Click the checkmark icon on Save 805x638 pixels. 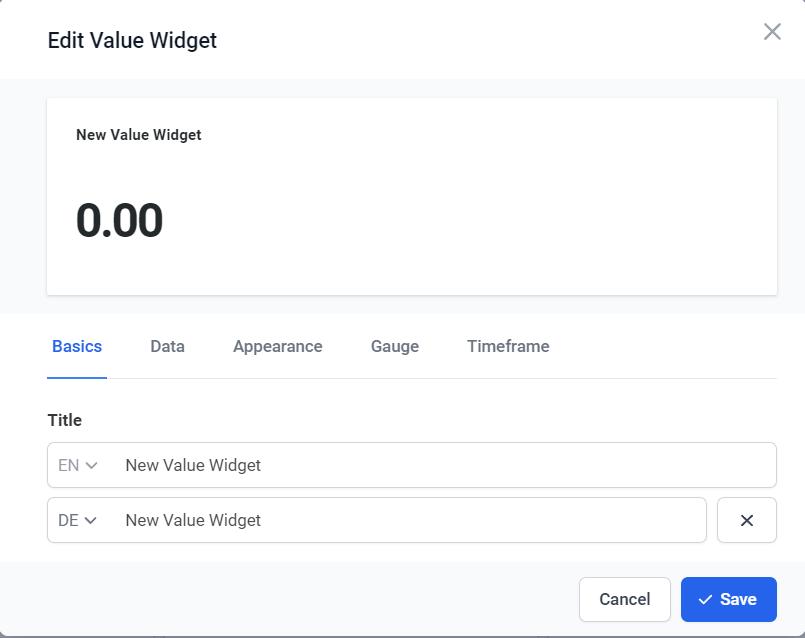[x=705, y=599]
